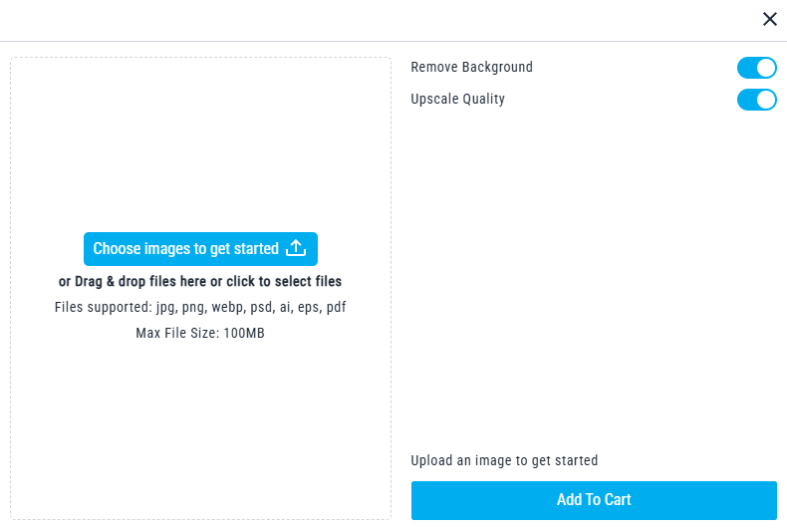Click the Remove Background label
The height and width of the screenshot is (532, 787).
click(471, 68)
